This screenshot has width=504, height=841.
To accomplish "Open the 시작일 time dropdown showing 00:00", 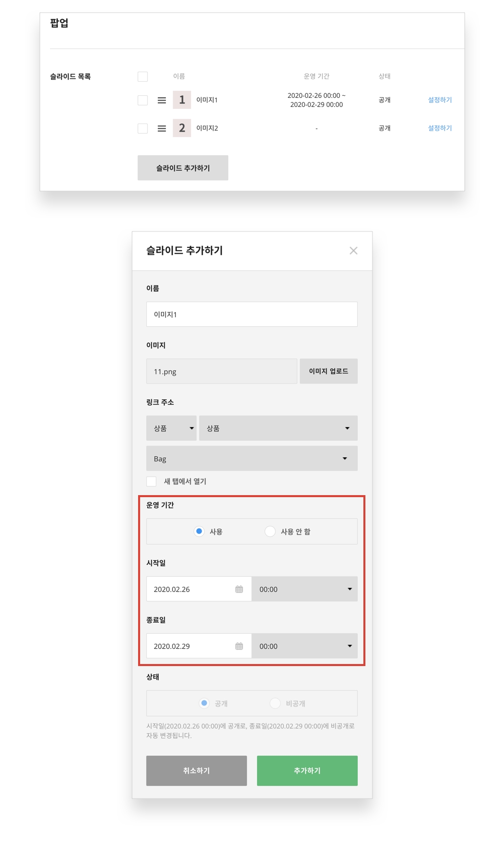I will coord(304,589).
